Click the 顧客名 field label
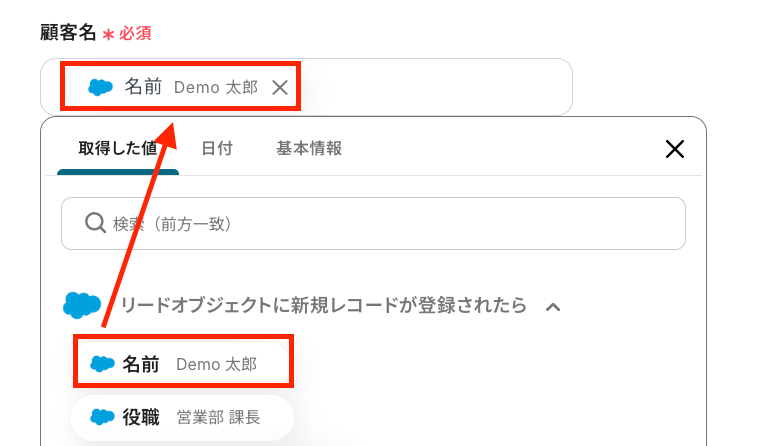This screenshot has width=762, height=446. point(67,33)
